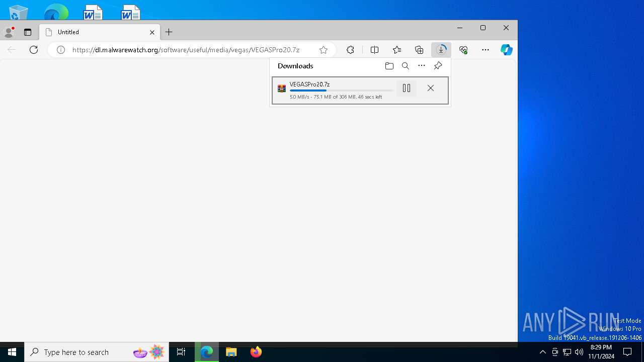Click the malwarewatch.org URL in address bar
Screen dimensions: 644x362
click(186, 50)
